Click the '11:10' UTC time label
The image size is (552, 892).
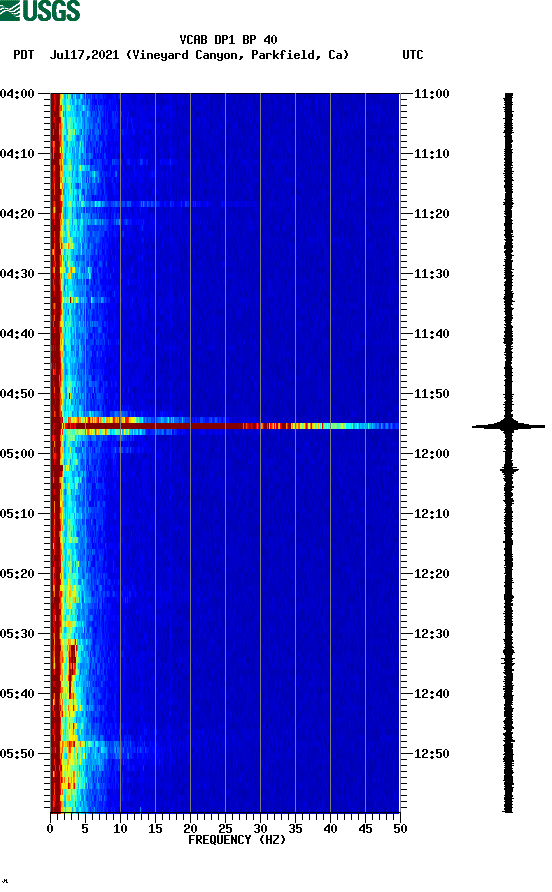(432, 154)
